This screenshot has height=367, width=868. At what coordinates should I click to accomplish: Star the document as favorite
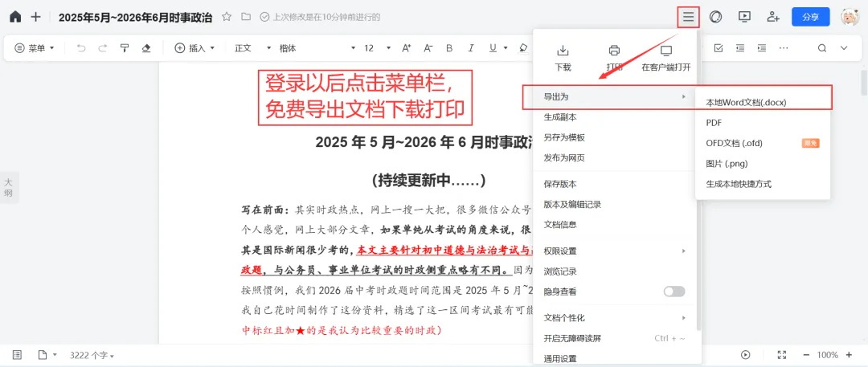(227, 17)
